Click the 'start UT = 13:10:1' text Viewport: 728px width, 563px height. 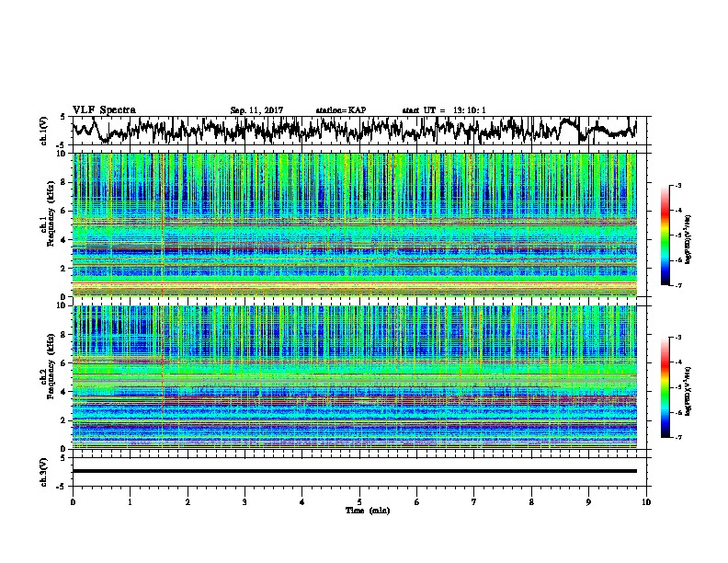click(444, 110)
